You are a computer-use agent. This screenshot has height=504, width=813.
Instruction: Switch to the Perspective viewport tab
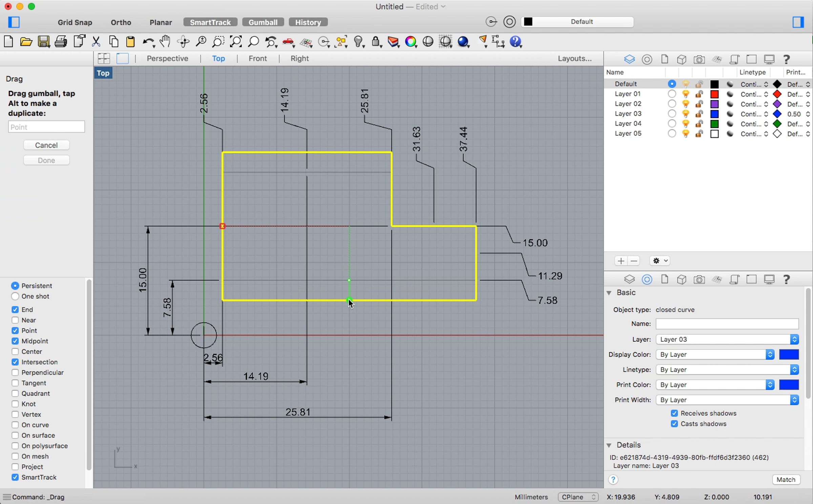pos(167,59)
